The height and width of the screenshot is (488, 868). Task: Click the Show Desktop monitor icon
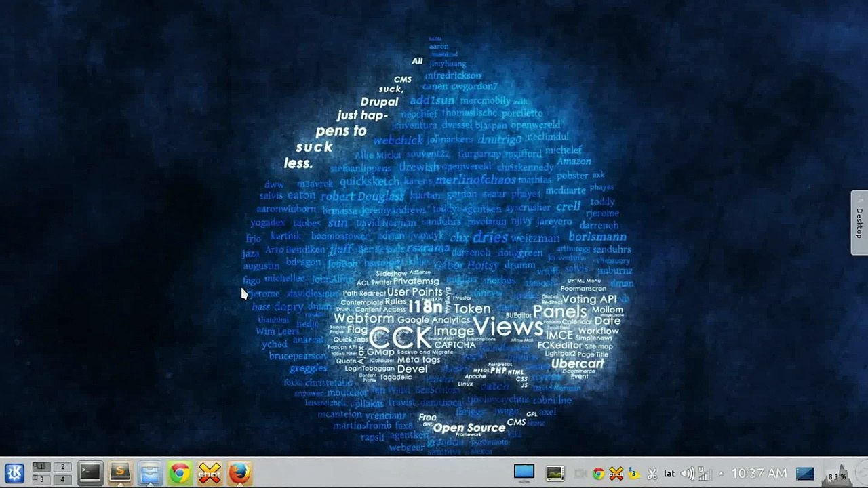pyautogui.click(x=524, y=472)
